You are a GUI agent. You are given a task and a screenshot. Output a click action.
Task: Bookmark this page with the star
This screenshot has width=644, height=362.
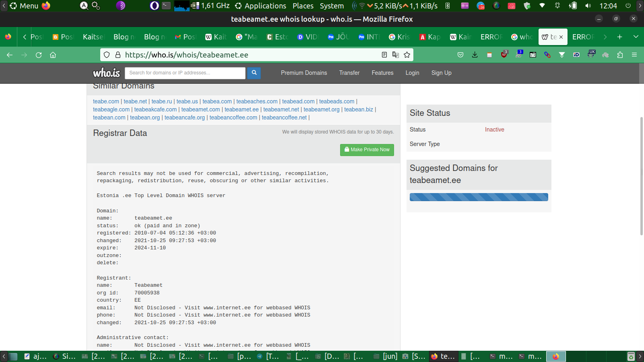(407, 55)
